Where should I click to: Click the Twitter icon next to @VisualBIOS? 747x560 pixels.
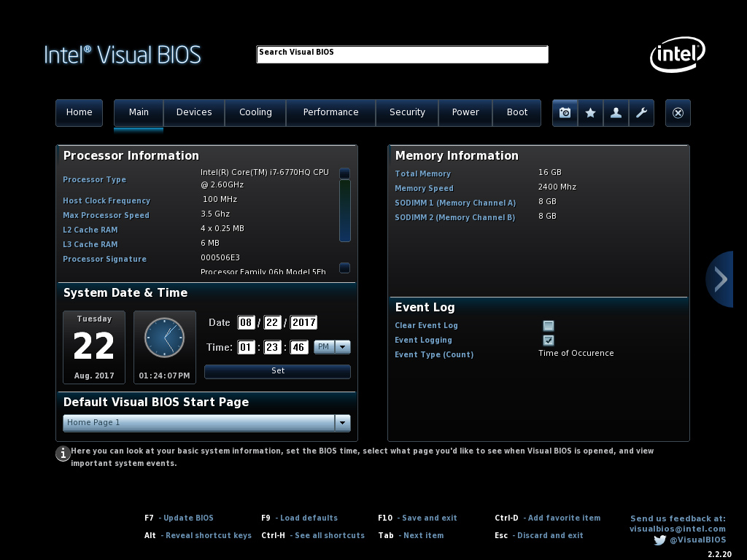pyautogui.click(x=659, y=540)
